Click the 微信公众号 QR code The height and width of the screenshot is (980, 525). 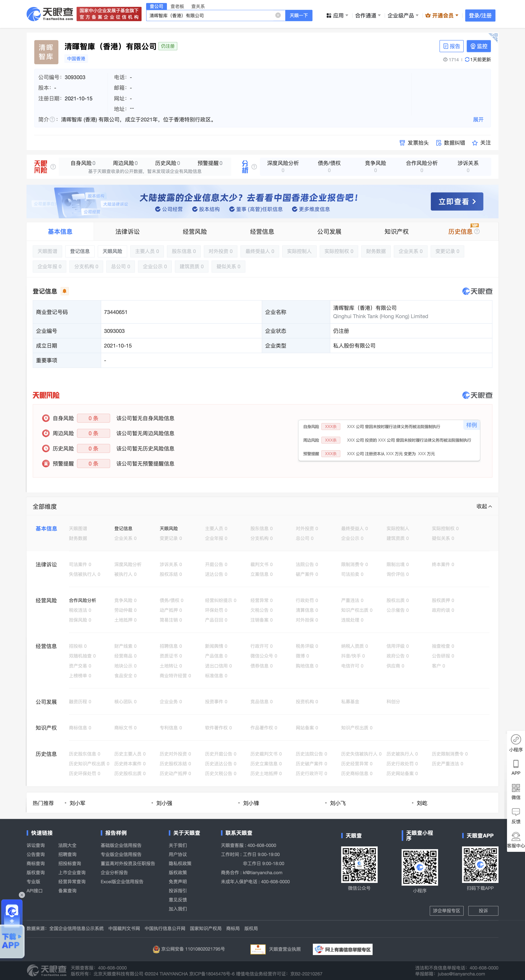coord(359,864)
